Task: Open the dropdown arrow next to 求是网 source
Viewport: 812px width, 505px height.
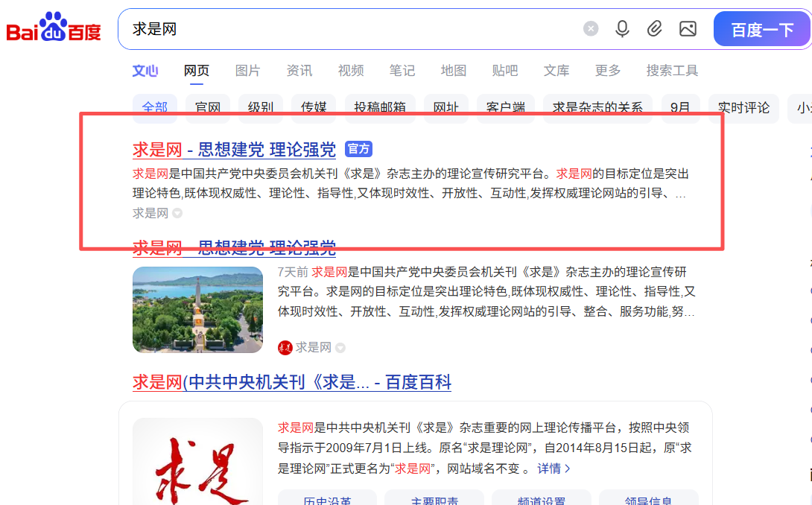Action: click(x=177, y=213)
